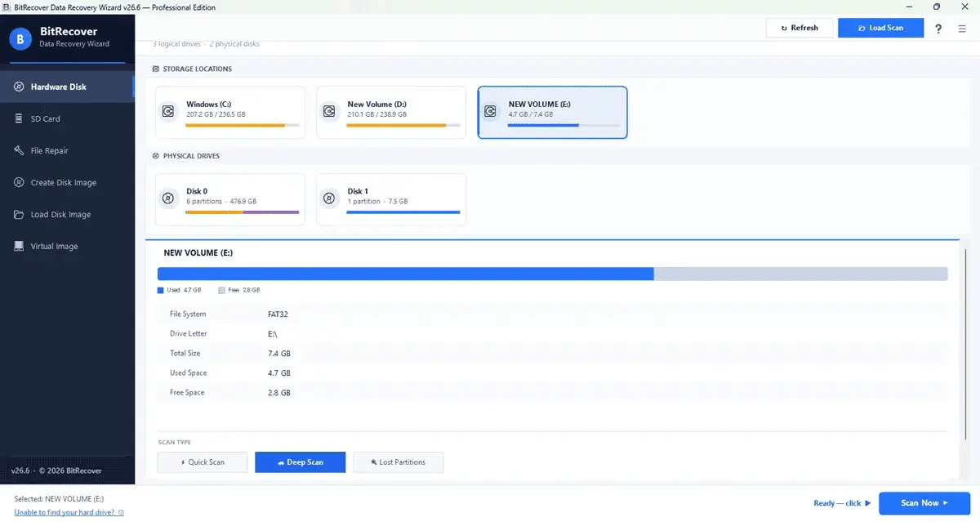Image resolution: width=980 pixels, height=522 pixels.
Task: Click the large NEW VOLUME (E:) usage bar
Action: click(552, 274)
